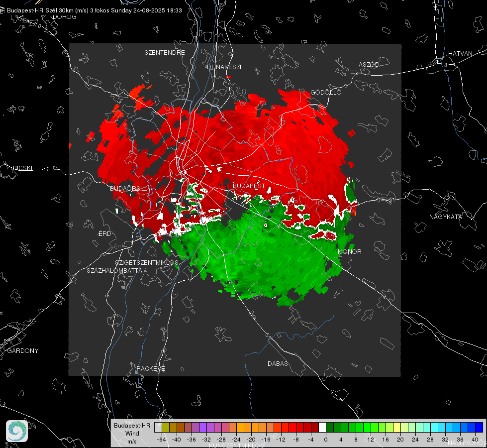This screenshot has width=487, height=448.
Task: Click the radar title with date 24-08-2025
Action: point(95,10)
